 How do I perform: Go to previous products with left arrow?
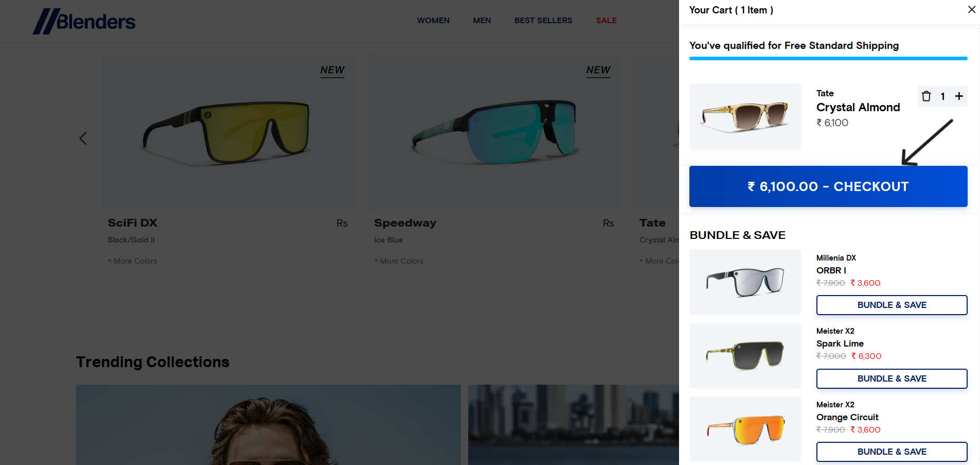(83, 138)
